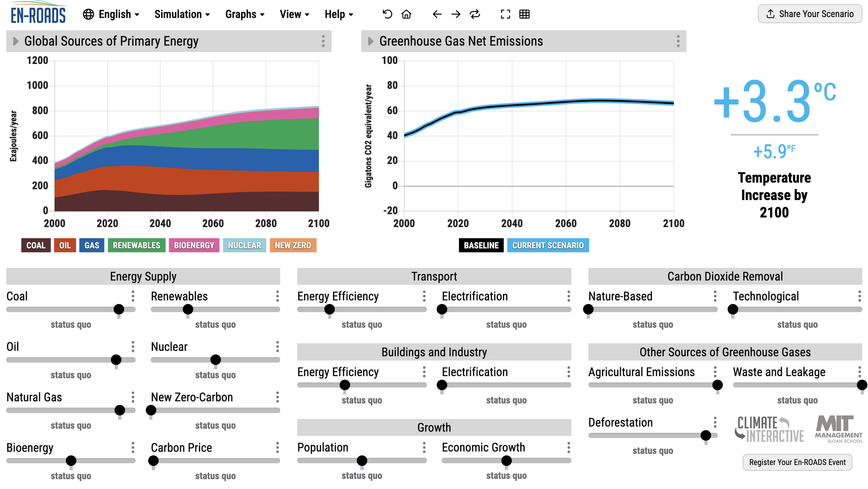Click Register Your En-ROADS Event button

tap(797, 462)
